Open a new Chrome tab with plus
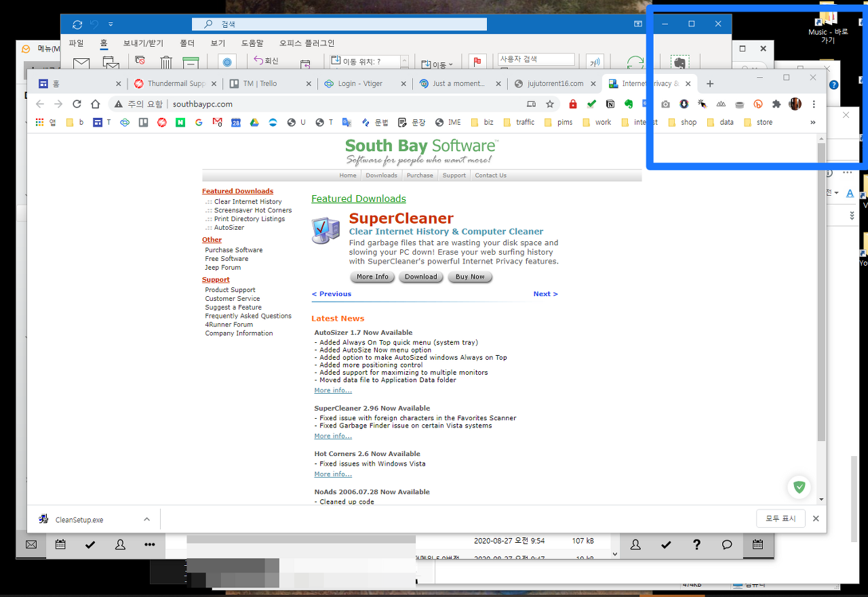The image size is (868, 597). pos(710,83)
